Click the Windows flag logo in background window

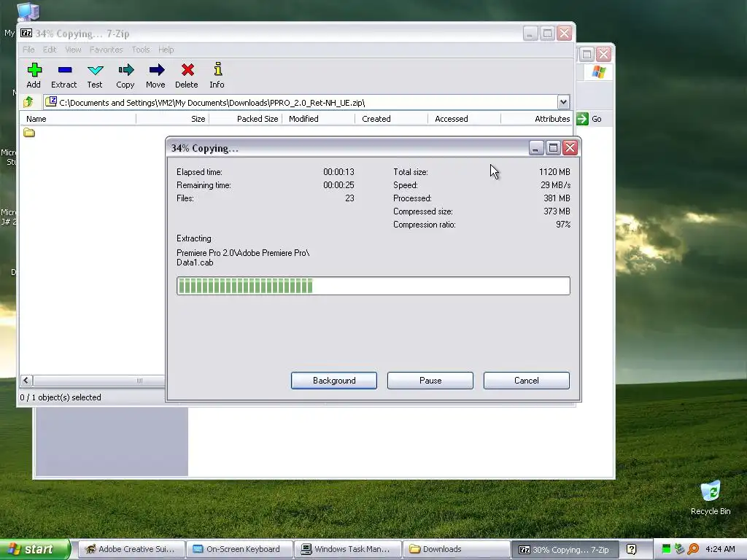(598, 72)
